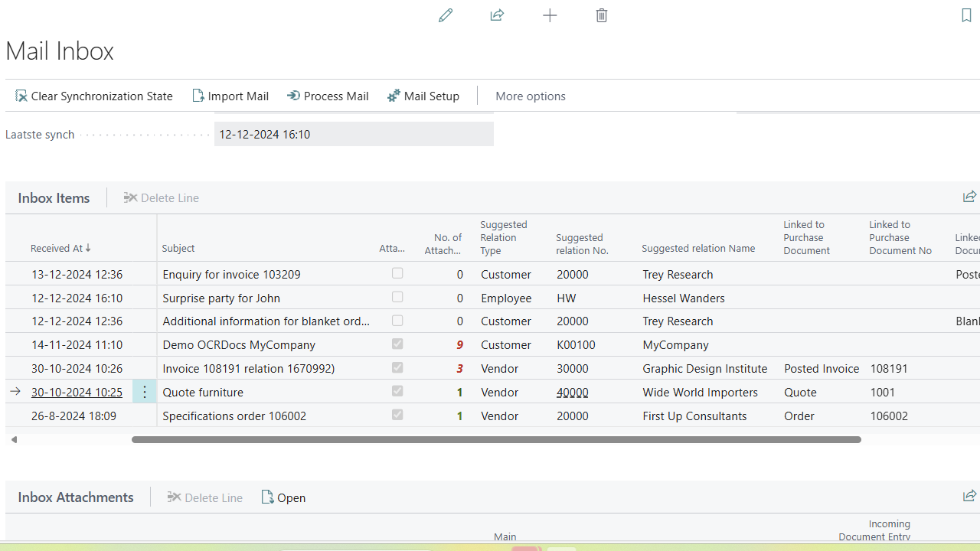Open the Linked to Purchase Document column header
This screenshot has height=551, width=980.
tap(806, 237)
